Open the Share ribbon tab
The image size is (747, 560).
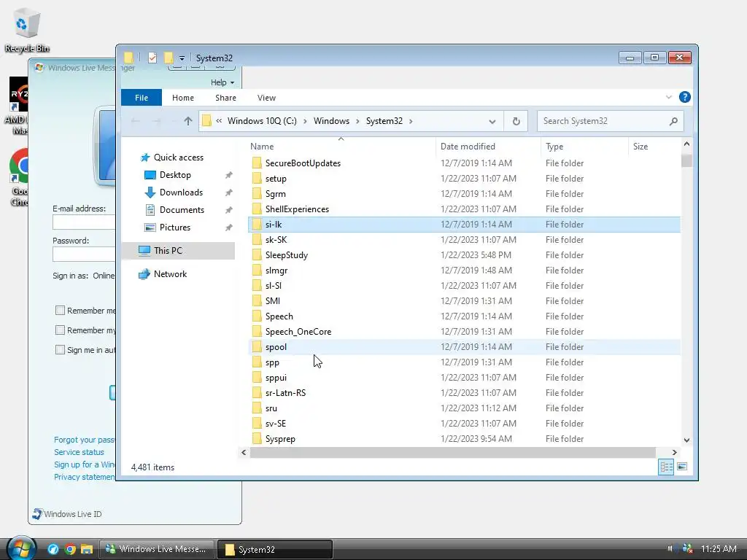pyautogui.click(x=225, y=98)
